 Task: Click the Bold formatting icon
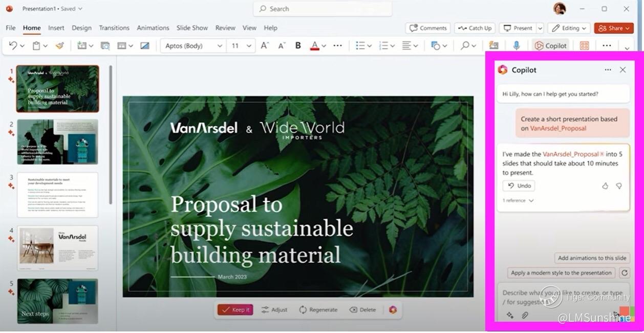coord(298,46)
